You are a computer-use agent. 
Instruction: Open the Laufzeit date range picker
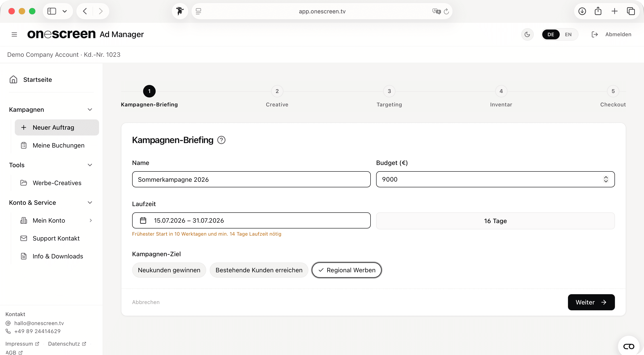pos(251,220)
